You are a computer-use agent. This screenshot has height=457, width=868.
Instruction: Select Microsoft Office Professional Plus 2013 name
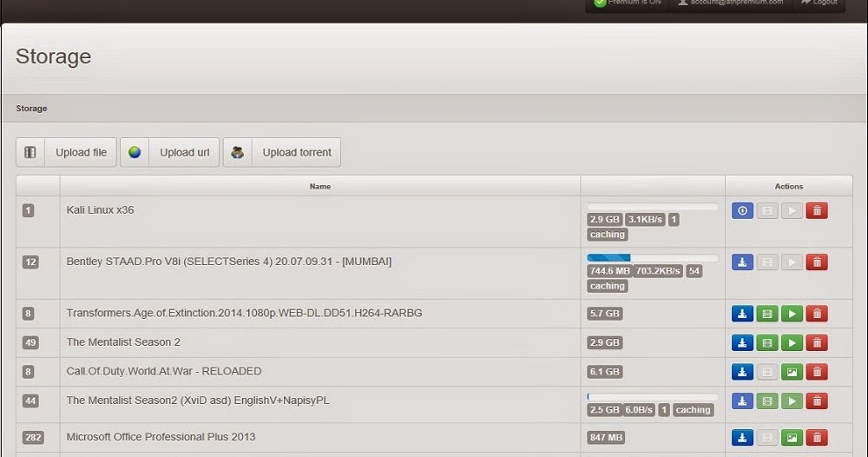161,437
